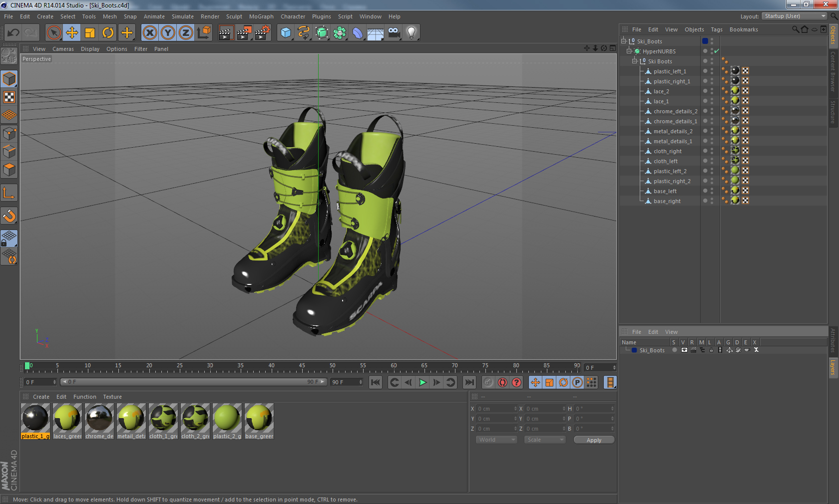The width and height of the screenshot is (839, 504).
Task: Add a camera object icon
Action: pos(394,33)
